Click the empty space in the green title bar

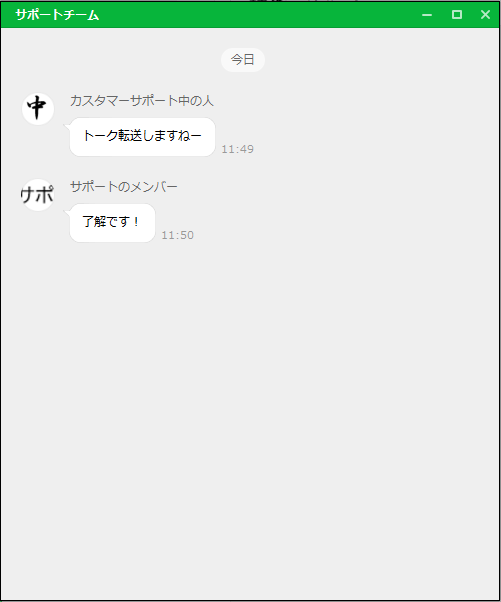[x=257, y=15]
